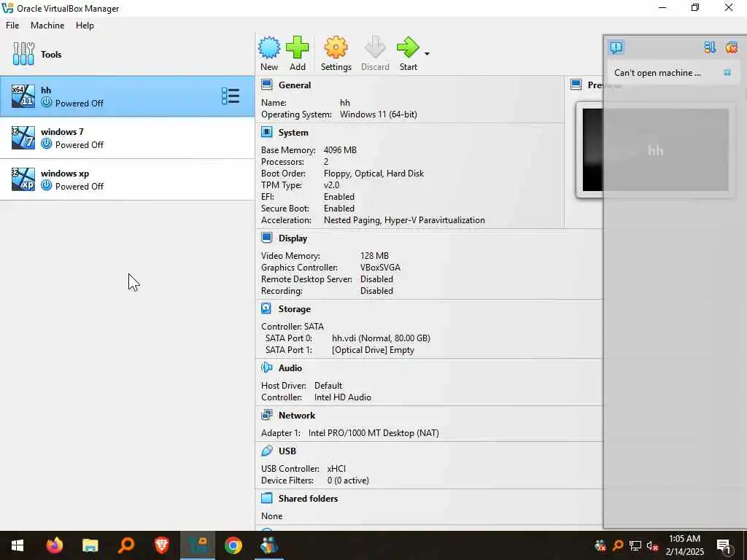
Task: Open the Machine menu
Action: tap(47, 26)
